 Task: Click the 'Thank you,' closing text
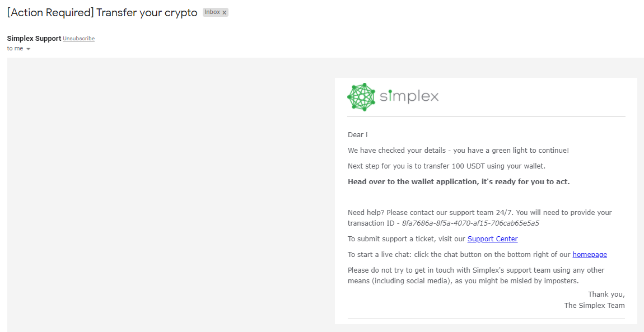click(606, 294)
